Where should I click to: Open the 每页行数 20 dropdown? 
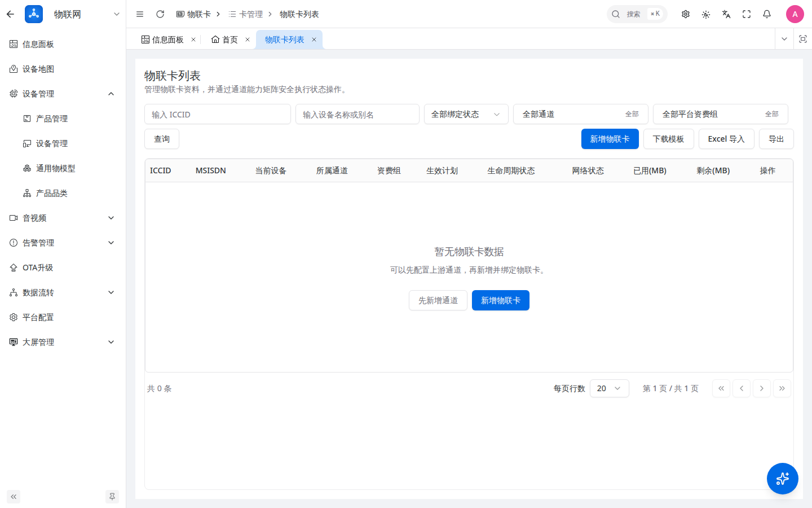click(610, 388)
